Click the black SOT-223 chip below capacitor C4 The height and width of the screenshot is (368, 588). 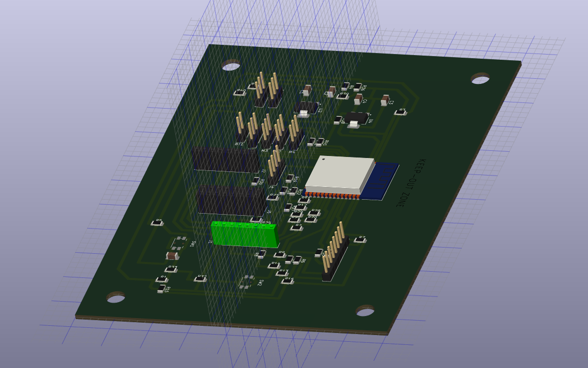[x=356, y=119]
